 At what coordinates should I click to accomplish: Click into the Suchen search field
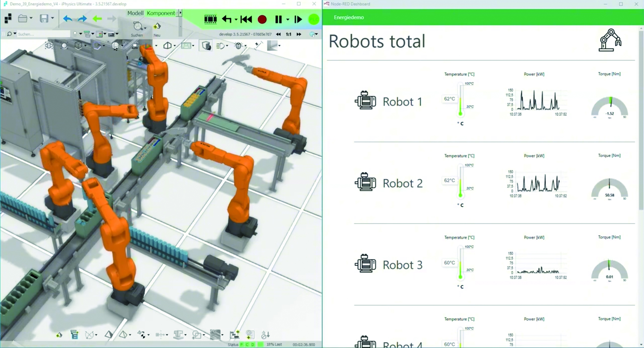coord(44,34)
